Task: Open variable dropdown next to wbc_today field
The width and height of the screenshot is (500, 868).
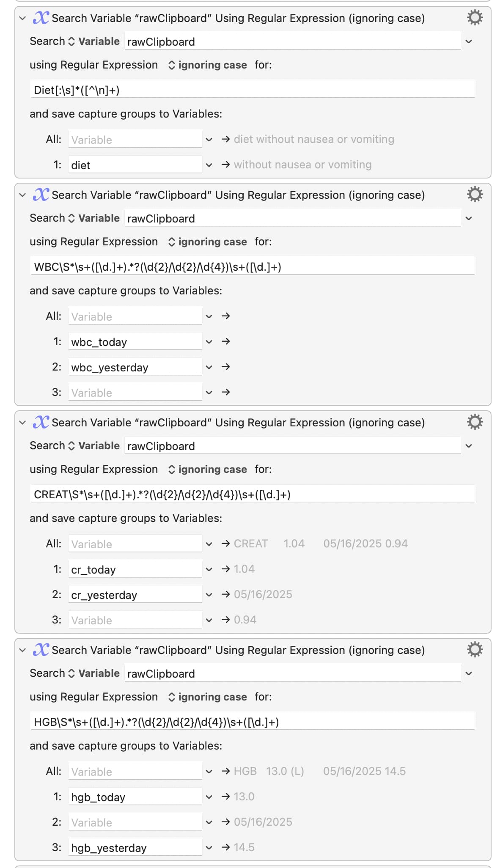Action: click(209, 342)
